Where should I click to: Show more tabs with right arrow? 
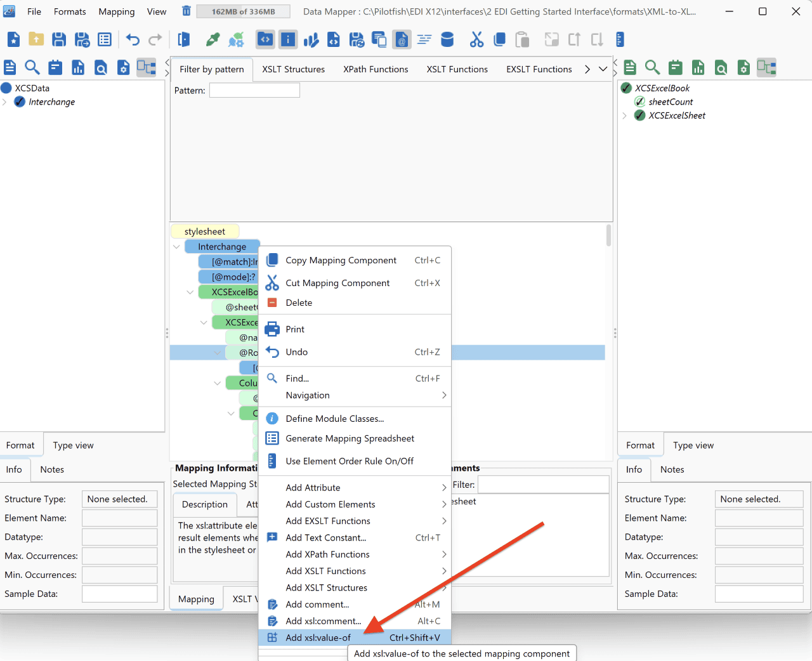(x=587, y=69)
